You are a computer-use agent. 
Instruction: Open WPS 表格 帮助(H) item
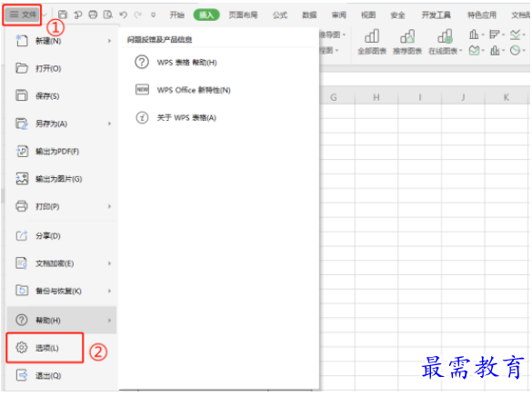click(x=176, y=63)
